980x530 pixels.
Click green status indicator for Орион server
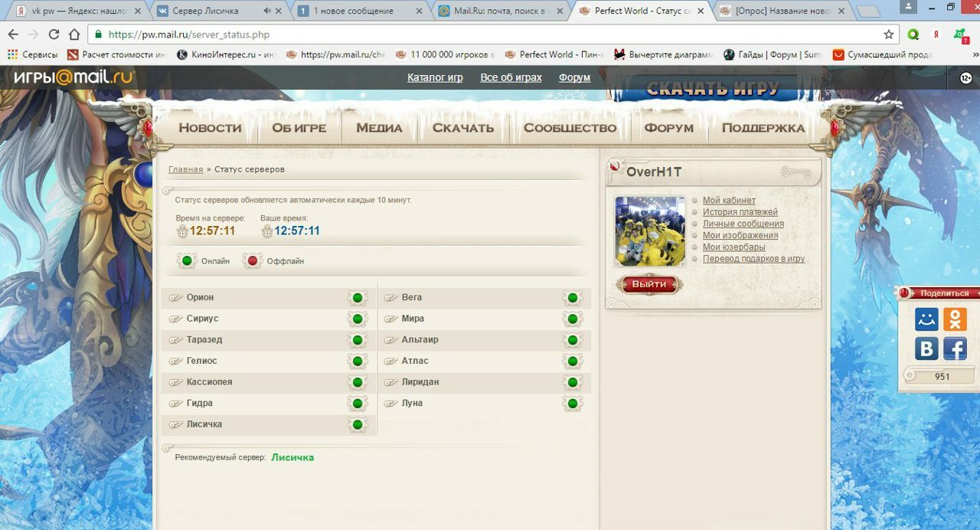[x=357, y=298]
